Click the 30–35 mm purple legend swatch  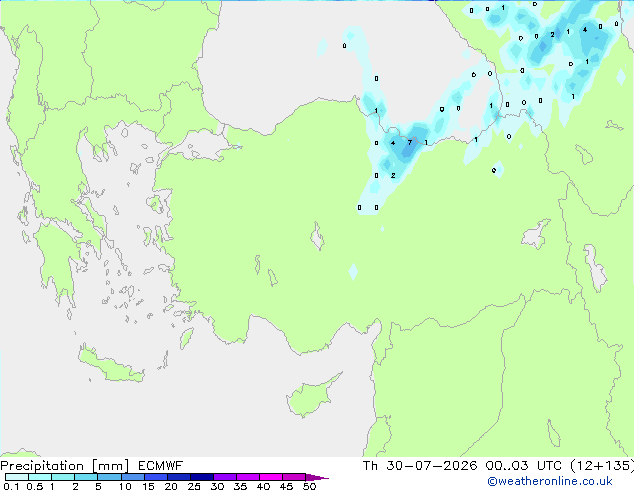[224, 477]
